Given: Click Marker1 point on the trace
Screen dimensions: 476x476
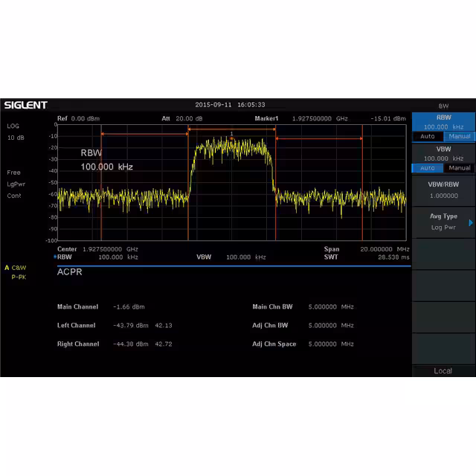Looking at the screenshot, I should pos(231,138).
